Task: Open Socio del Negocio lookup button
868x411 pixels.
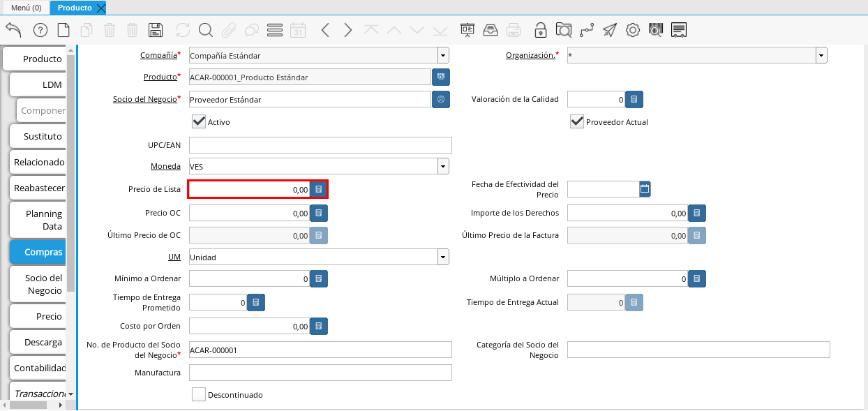Action: pos(441,100)
